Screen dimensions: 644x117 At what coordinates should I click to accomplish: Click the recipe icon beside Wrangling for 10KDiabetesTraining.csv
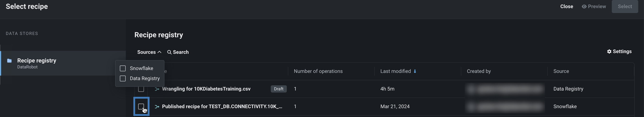(x=157, y=89)
